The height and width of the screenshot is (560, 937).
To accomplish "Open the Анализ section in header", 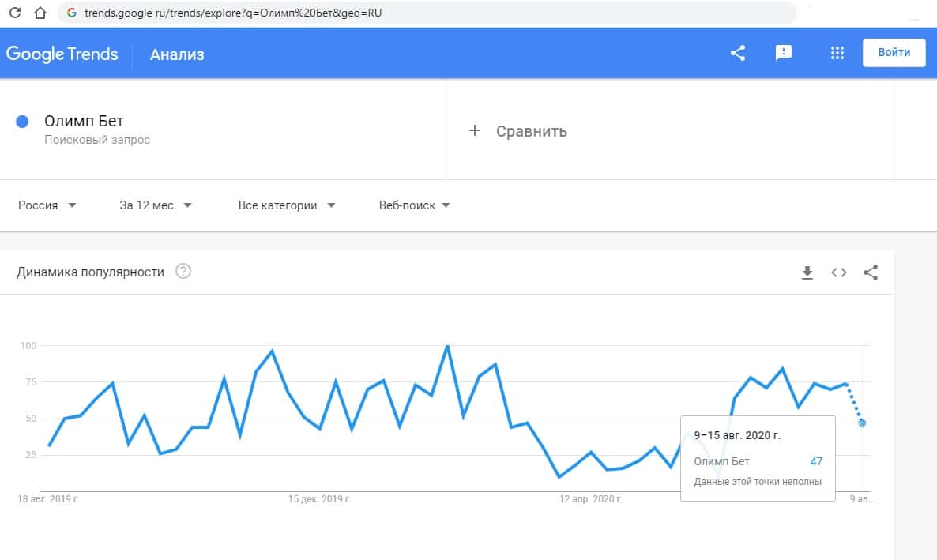I will (177, 54).
